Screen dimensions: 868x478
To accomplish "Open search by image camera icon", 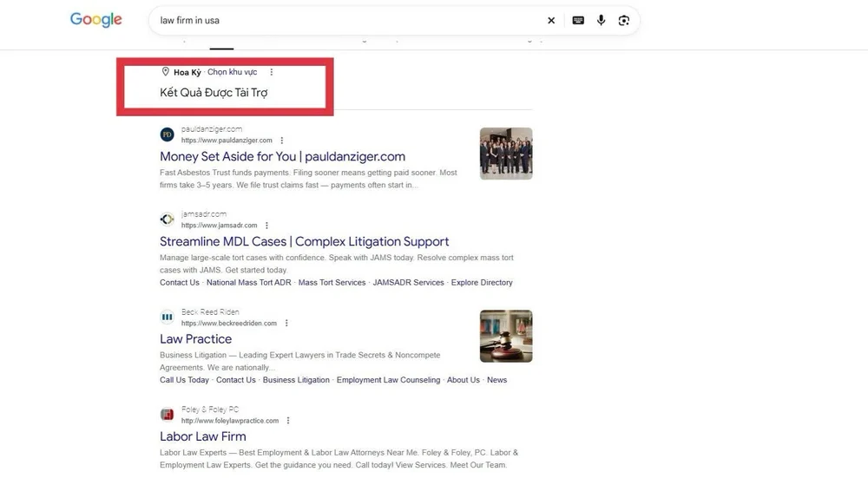I will [624, 21].
